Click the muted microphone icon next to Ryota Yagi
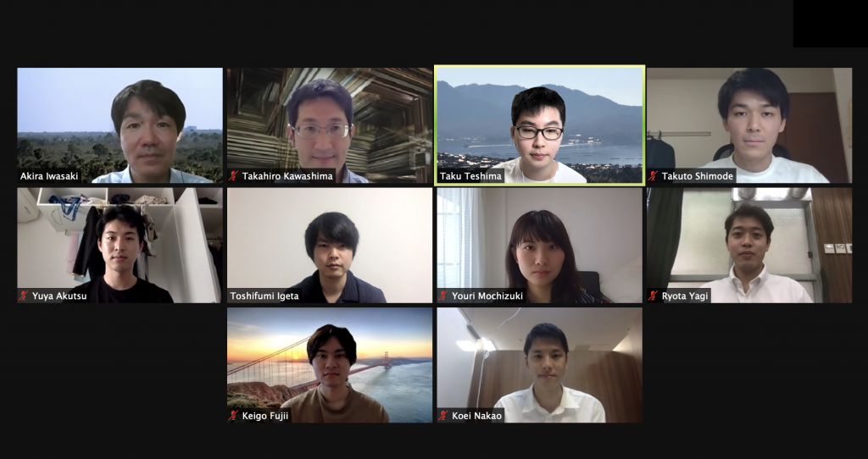868x459 pixels. 654,296
